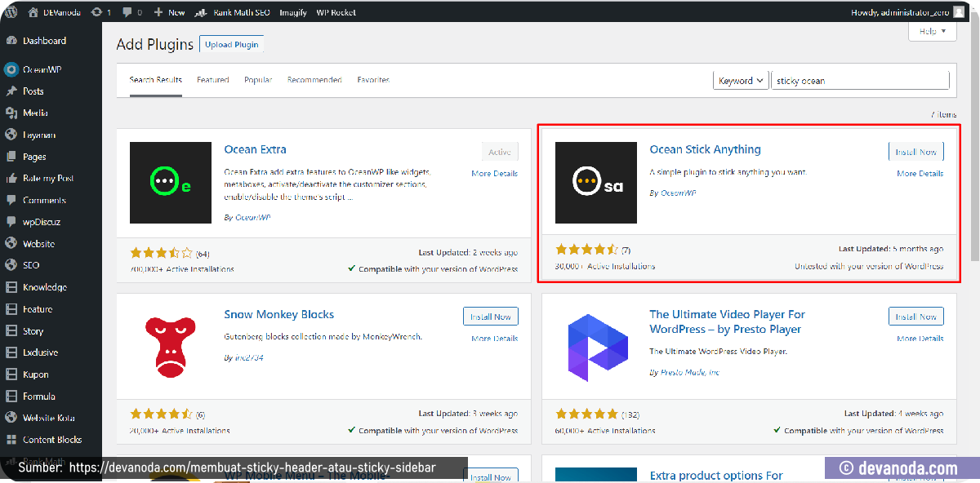Open the WordPress logo menu
Screen dimensions: 980x483
(x=12, y=12)
